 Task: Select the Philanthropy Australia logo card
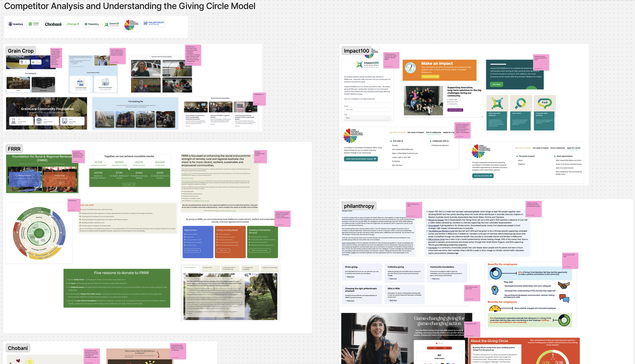154,23
